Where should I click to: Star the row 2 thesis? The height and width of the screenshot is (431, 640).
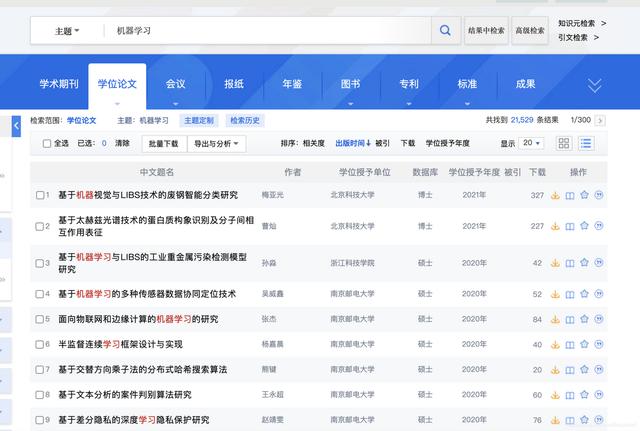pos(584,226)
